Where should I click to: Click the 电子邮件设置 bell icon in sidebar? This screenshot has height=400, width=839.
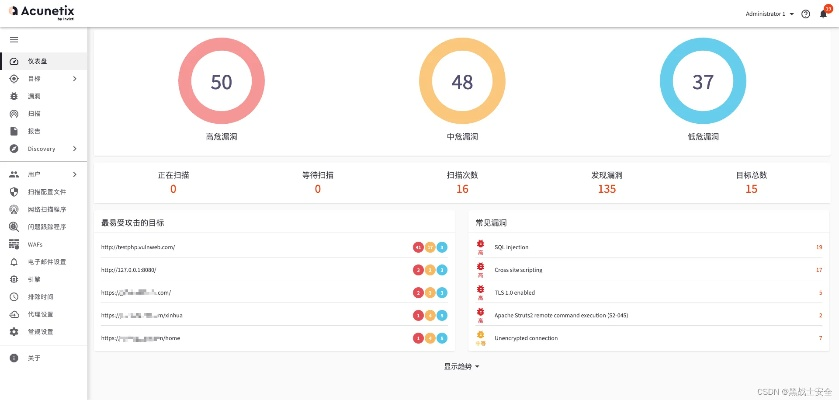point(14,262)
